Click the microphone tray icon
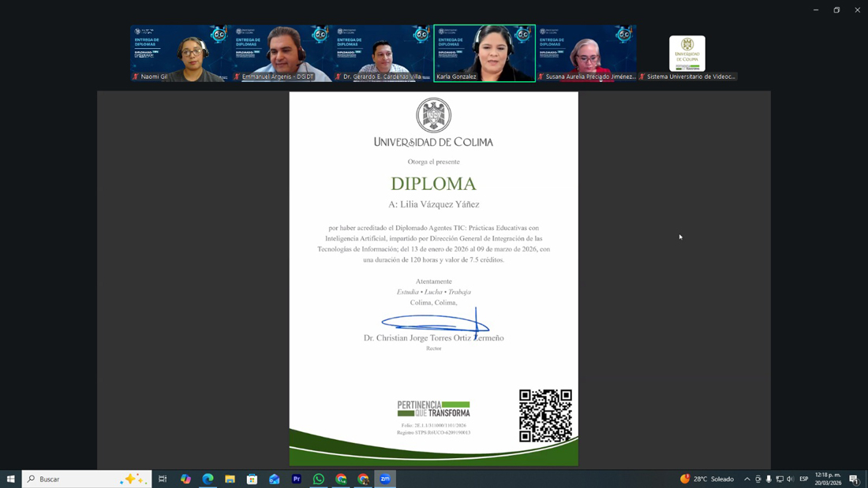The height and width of the screenshot is (488, 868). click(769, 479)
